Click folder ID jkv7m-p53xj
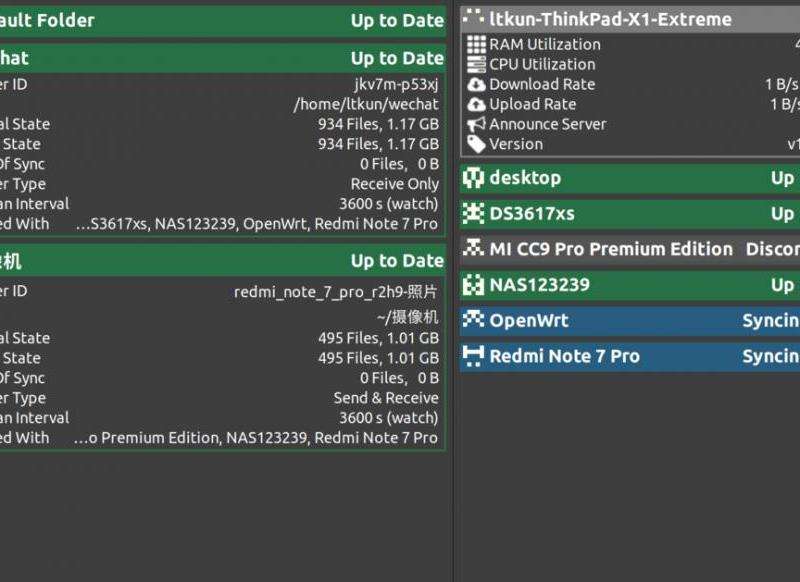This screenshot has height=582, width=800. click(x=396, y=84)
